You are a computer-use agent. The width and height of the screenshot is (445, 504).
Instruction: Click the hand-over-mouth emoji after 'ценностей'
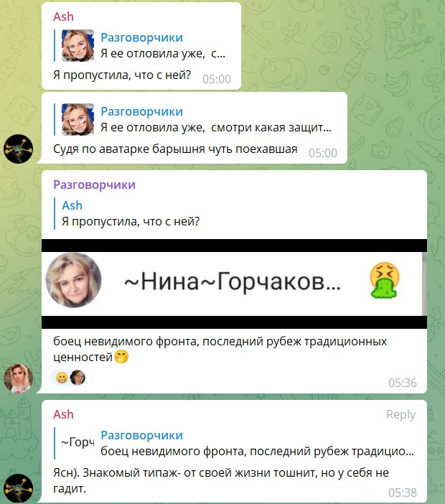coord(121,357)
